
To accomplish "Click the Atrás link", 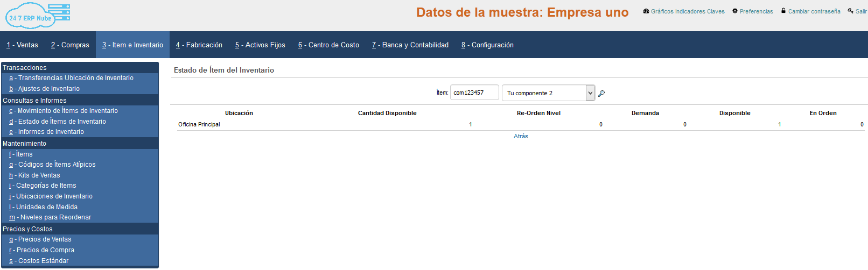I will click(x=521, y=137).
